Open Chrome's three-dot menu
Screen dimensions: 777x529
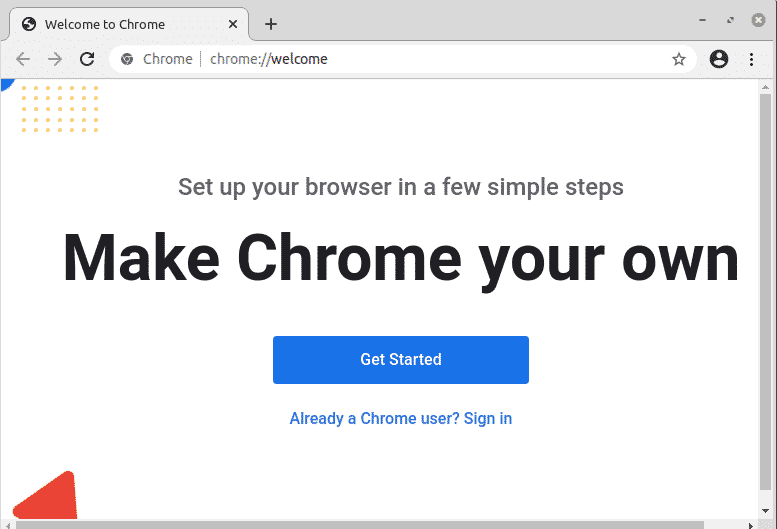coord(752,59)
